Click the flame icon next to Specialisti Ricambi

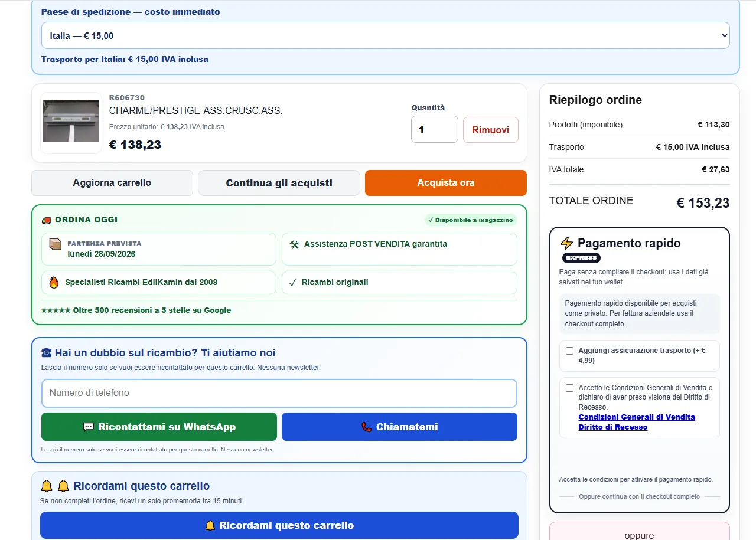click(x=54, y=282)
